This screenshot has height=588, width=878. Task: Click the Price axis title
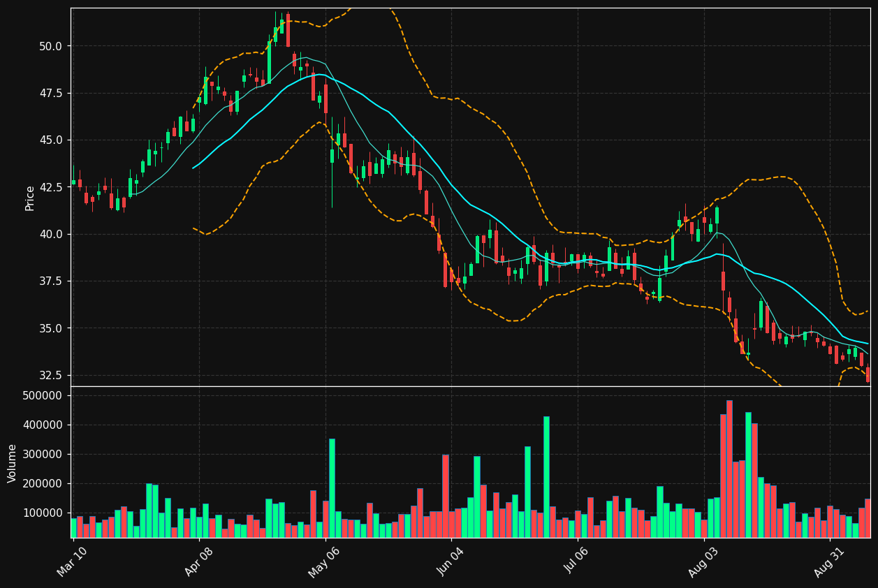[30, 198]
